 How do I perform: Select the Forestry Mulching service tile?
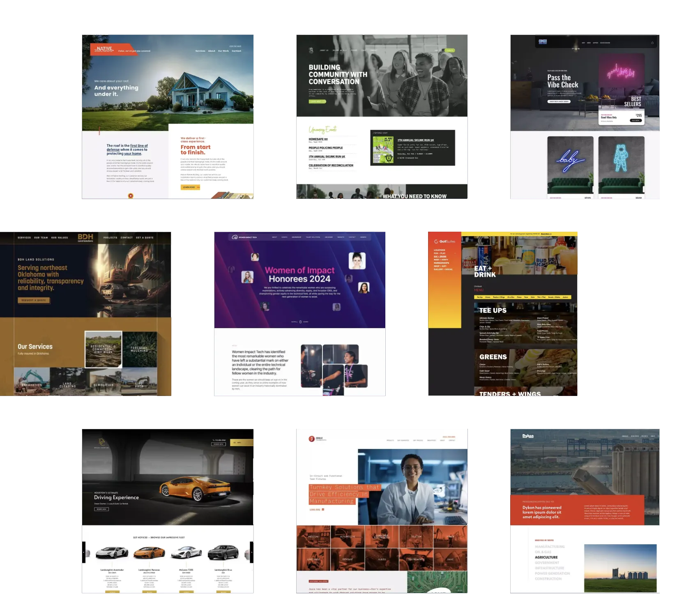(139, 349)
